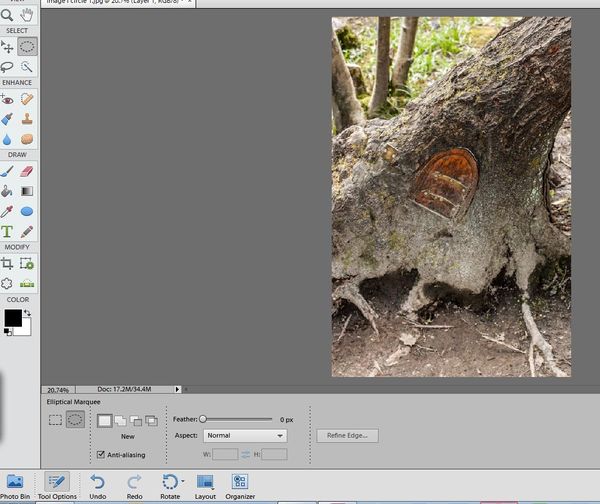Set selection mode to Add
Viewport: 600px width, 504px height.
121,421
